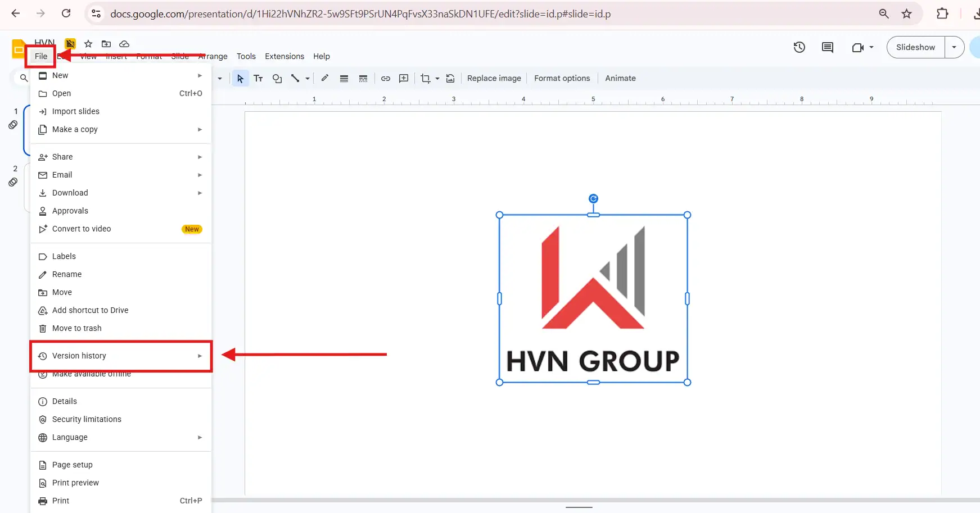Start a Meet call with the camera icon
The height and width of the screenshot is (513, 980).
(x=859, y=47)
